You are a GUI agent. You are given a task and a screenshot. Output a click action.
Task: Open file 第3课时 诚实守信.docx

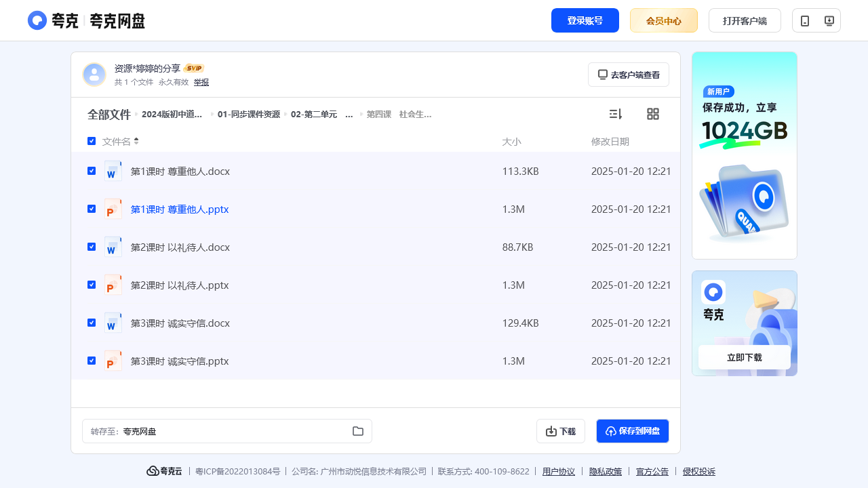180,323
